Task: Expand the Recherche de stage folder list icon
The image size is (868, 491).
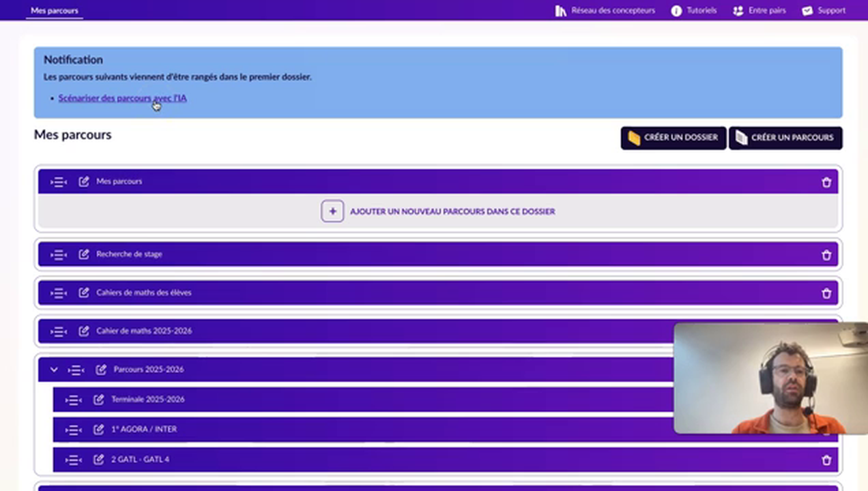Action: (x=59, y=254)
